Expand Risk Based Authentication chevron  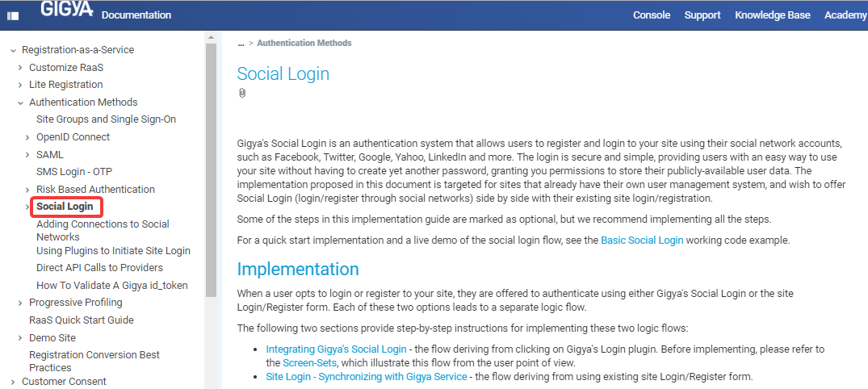(27, 190)
